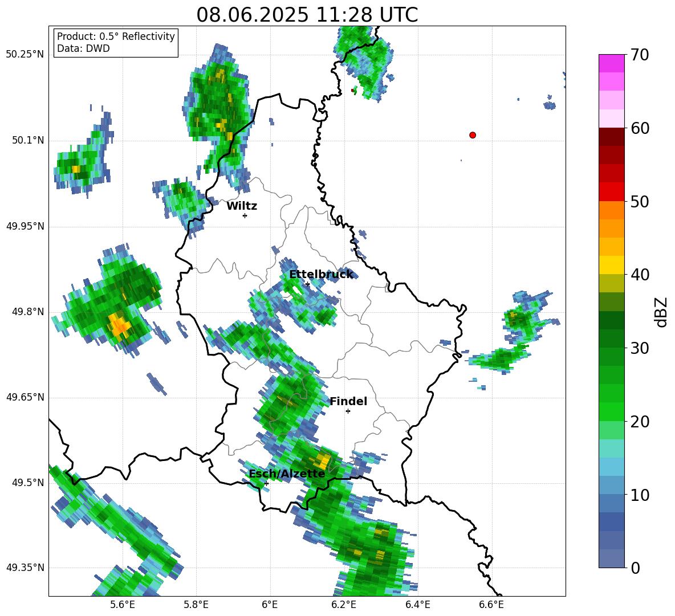Click the Wiltz city label

[x=242, y=206]
